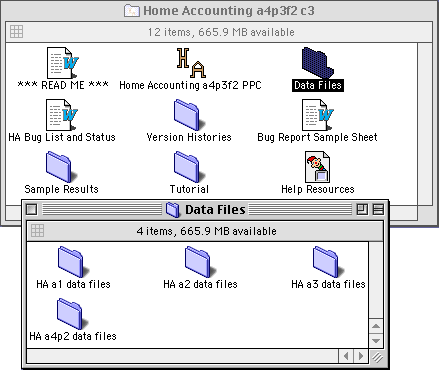
Task: Click the grid view icon in Home Accounting header
Action: pyautogui.click(x=16, y=32)
